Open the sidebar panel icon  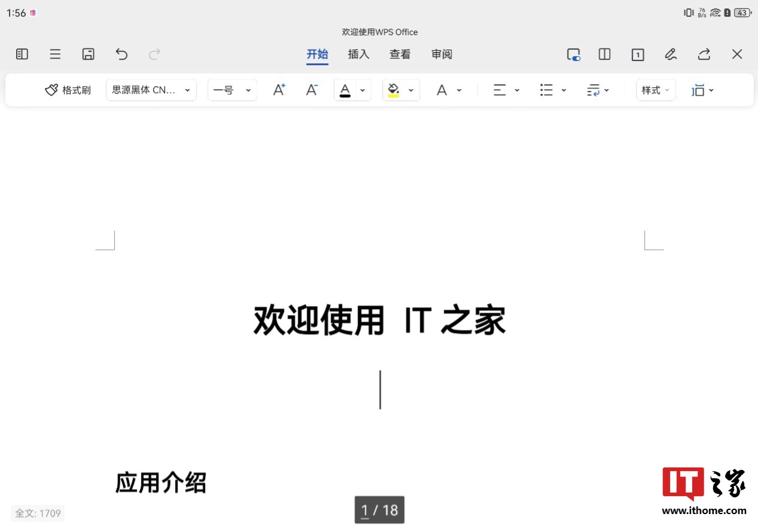pyautogui.click(x=22, y=54)
